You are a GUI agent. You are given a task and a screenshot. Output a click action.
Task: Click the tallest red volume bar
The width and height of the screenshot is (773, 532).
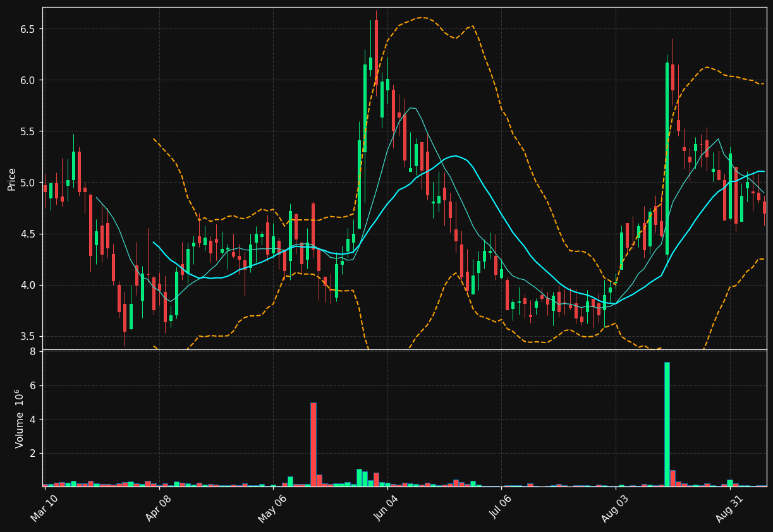click(x=313, y=444)
